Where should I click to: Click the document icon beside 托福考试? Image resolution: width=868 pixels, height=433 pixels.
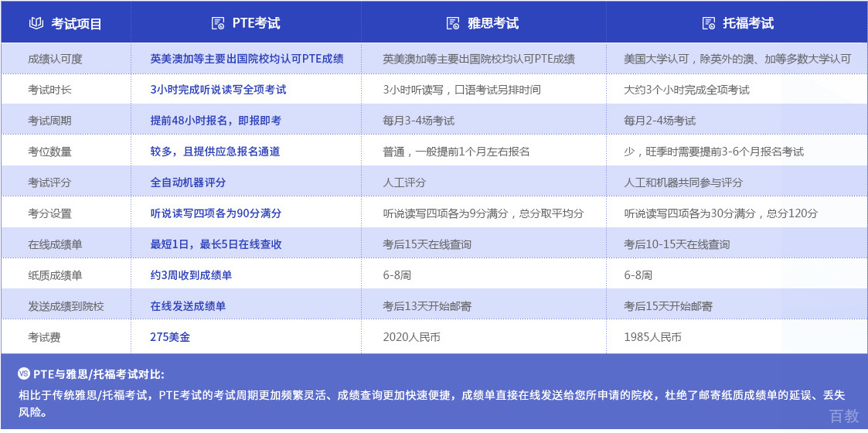pos(709,23)
